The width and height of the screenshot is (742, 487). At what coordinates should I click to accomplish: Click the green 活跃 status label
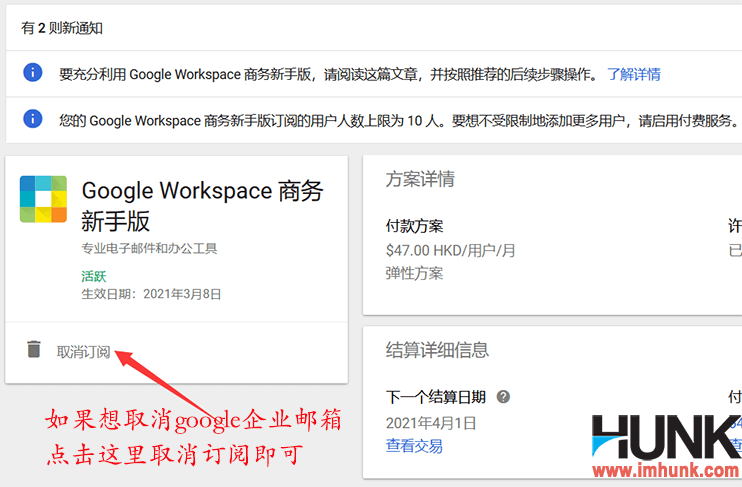point(94,276)
